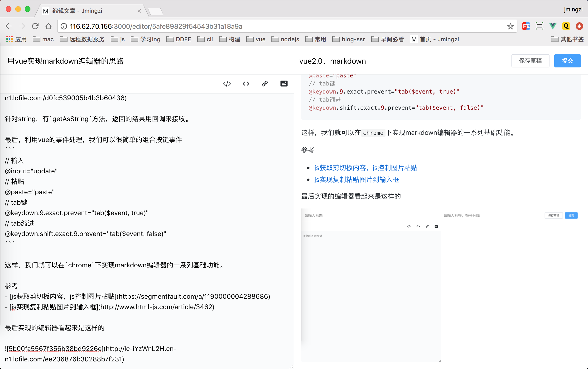Open the 应用 apps grid shortcut
The height and width of the screenshot is (369, 588).
[x=16, y=39]
